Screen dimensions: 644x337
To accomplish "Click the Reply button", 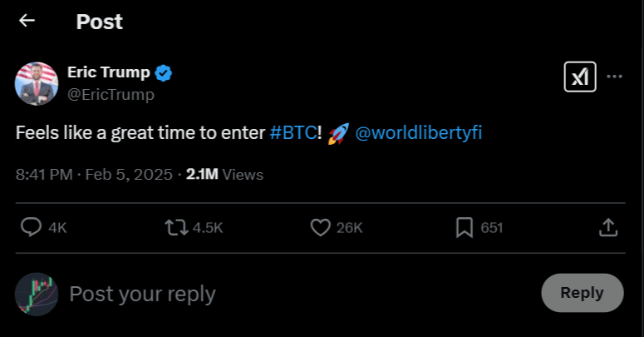I will [x=582, y=293].
